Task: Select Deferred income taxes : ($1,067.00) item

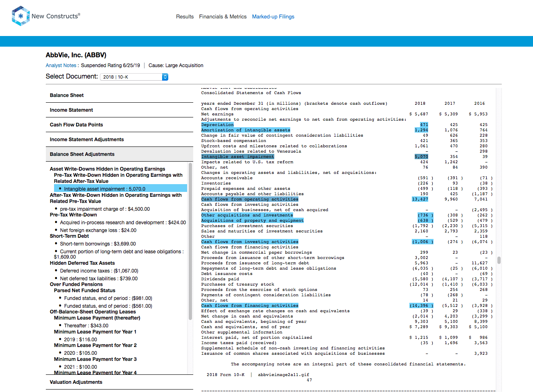Action: click(x=99, y=271)
